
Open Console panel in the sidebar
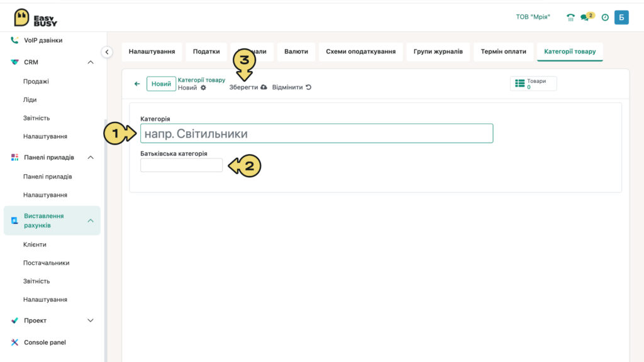45,343
